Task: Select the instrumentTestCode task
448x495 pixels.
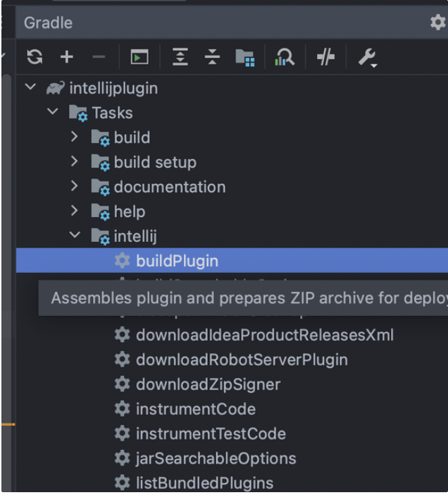Action: 211,434
